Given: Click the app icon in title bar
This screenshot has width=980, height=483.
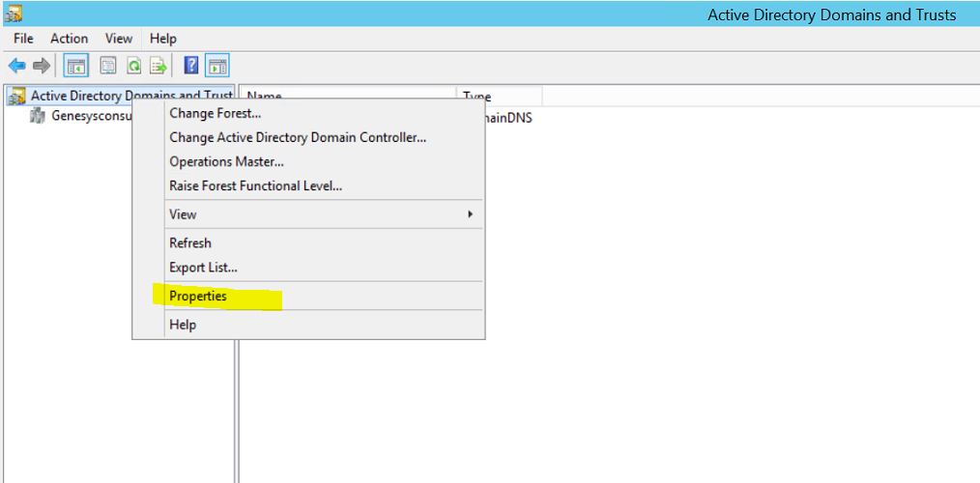Looking at the screenshot, I should pyautogui.click(x=13, y=14).
